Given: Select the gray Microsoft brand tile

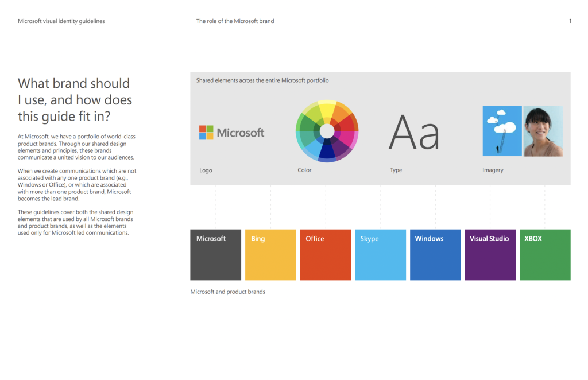Looking at the screenshot, I should (x=216, y=255).
